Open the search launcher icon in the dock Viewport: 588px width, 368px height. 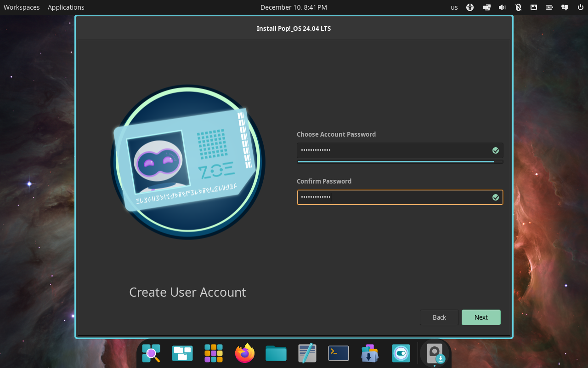pyautogui.click(x=151, y=353)
